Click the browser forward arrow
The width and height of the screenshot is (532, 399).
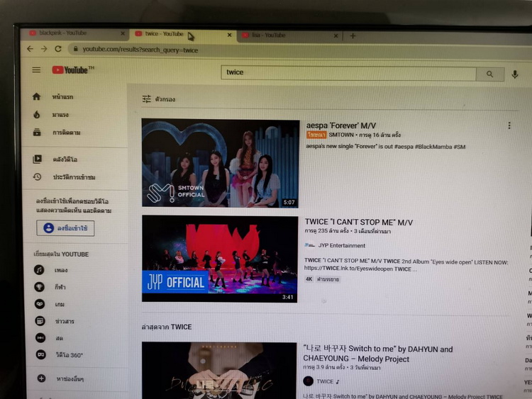[x=44, y=49]
